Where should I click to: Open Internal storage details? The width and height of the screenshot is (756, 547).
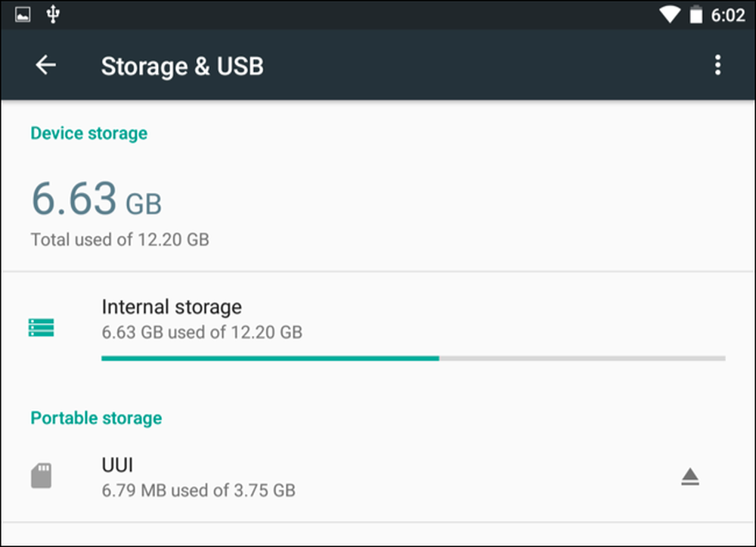coord(378,328)
